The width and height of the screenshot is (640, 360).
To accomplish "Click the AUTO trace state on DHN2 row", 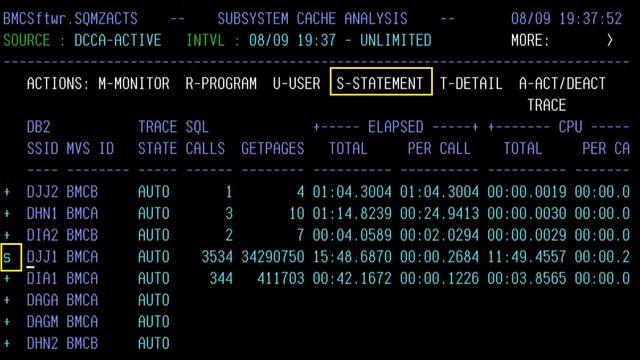I will (153, 343).
